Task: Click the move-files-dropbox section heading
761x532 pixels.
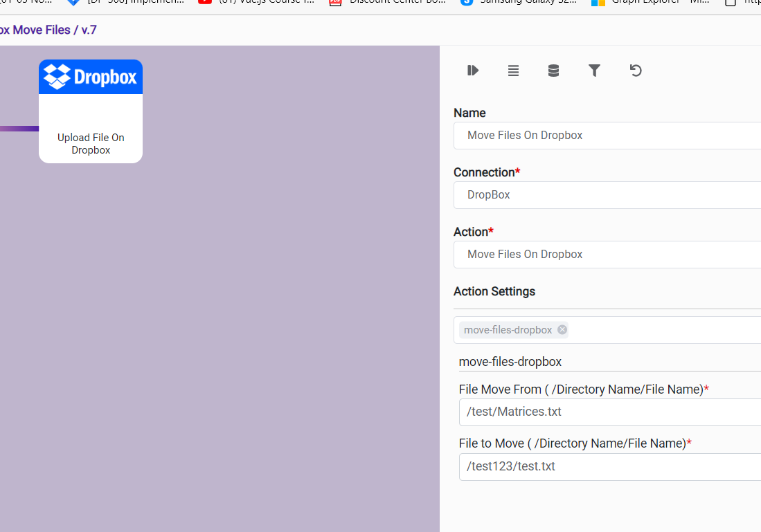Action: (x=510, y=362)
